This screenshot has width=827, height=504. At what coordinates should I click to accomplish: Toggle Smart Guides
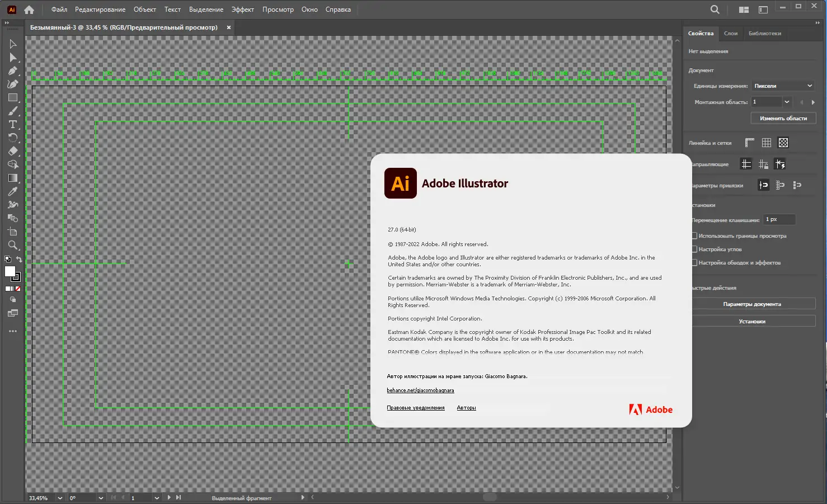780,164
